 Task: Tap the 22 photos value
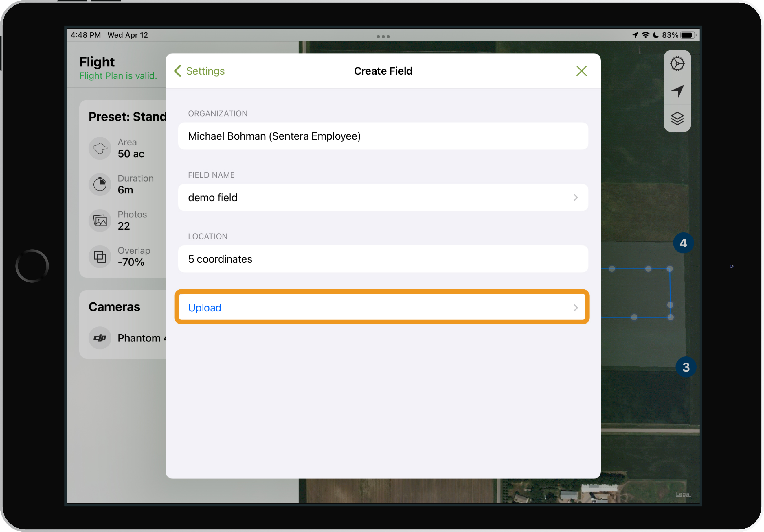pos(124,226)
